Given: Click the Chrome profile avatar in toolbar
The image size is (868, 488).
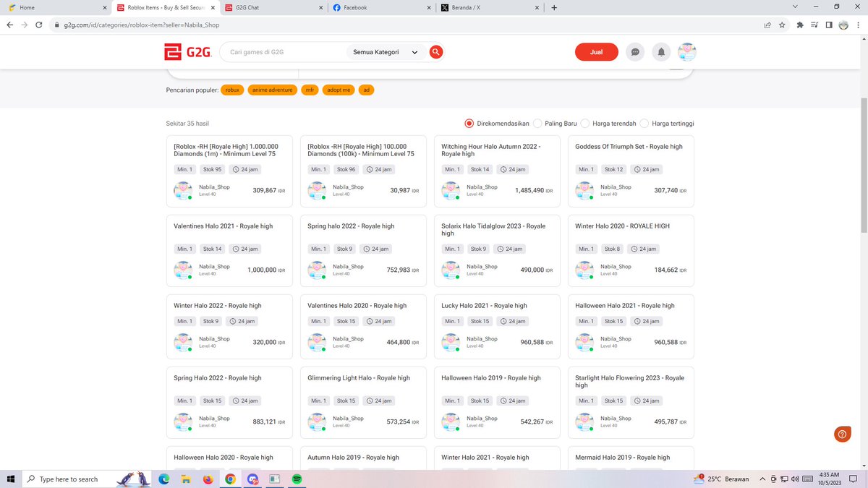Looking at the screenshot, I should tap(843, 25).
